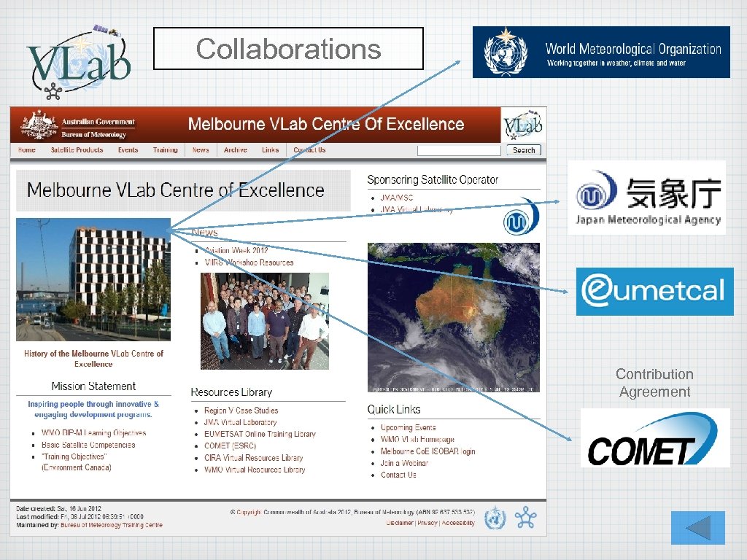
Task: Click the Bureau of Meteorology building photo
Action: [x=93, y=279]
